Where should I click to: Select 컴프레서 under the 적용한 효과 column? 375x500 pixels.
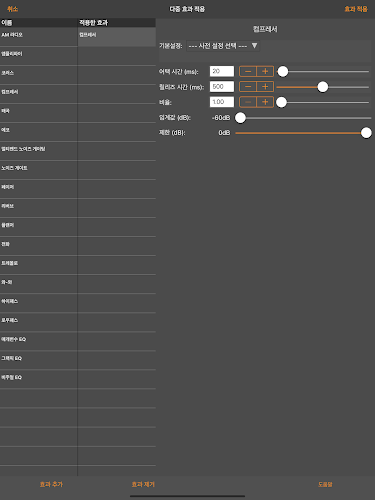117,37
